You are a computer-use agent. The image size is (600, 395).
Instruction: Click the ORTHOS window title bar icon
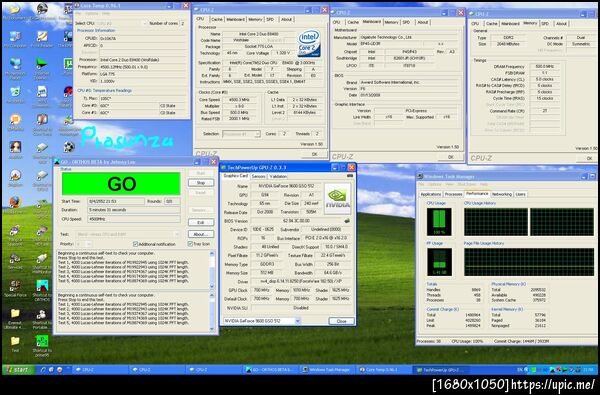click(56, 162)
